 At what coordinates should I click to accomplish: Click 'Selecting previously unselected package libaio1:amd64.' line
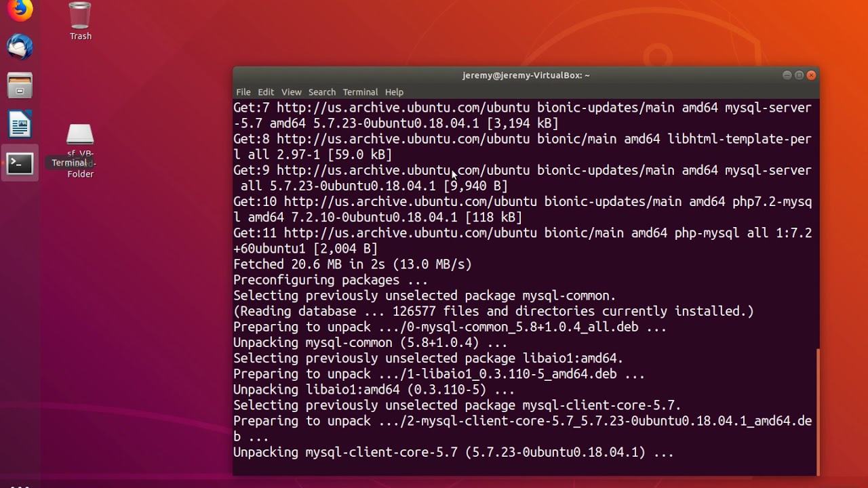429,358
